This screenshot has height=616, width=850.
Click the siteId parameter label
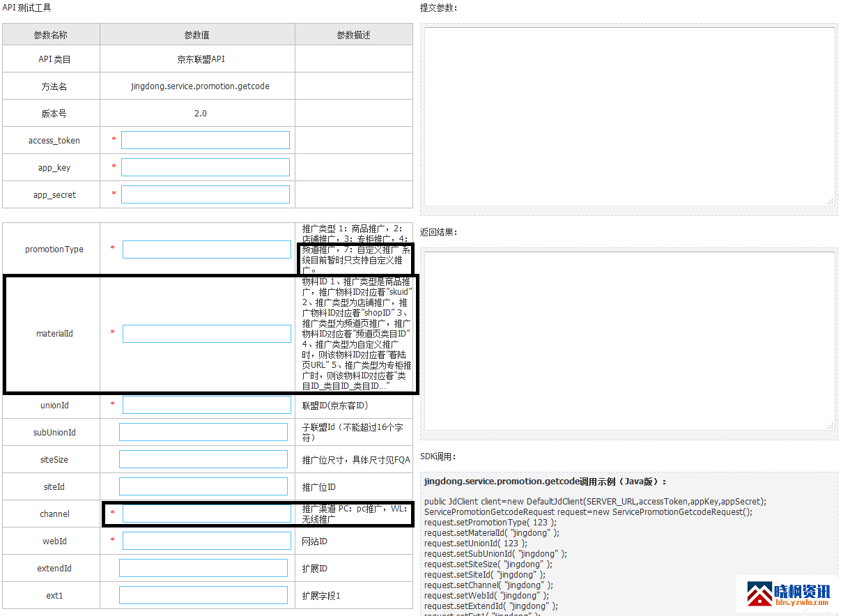click(x=54, y=487)
